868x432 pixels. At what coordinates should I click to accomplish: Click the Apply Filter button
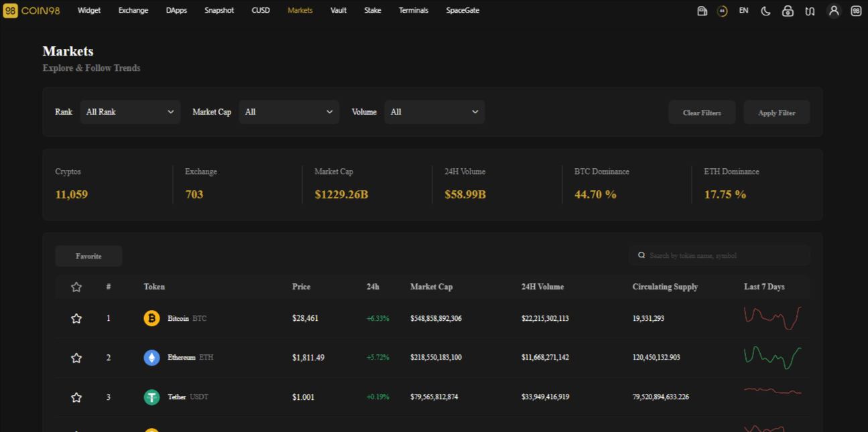click(777, 113)
